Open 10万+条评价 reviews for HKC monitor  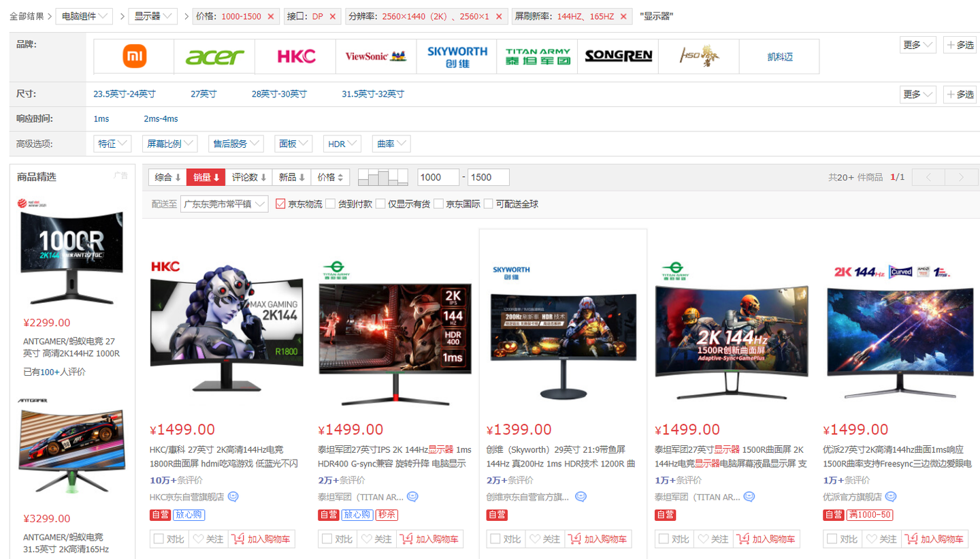click(x=176, y=480)
